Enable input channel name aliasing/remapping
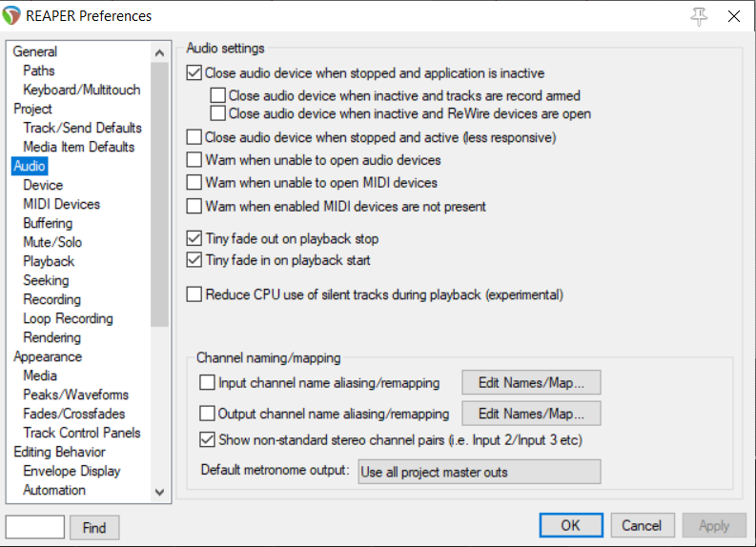 [x=208, y=383]
